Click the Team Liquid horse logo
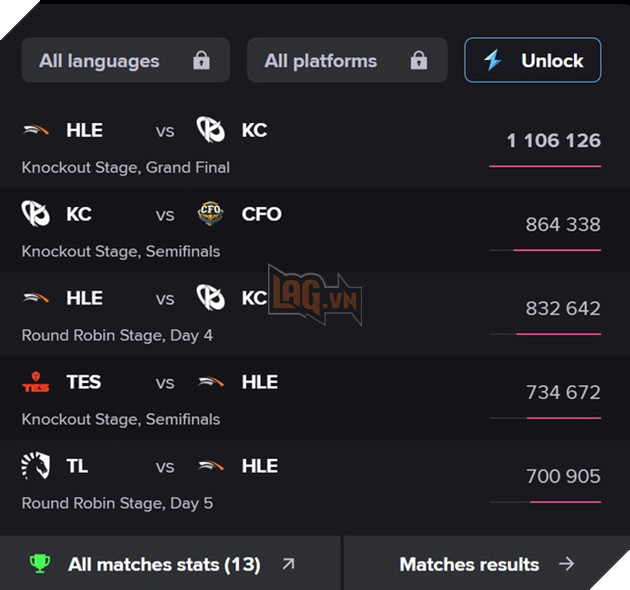This screenshot has width=630, height=590. coord(36,466)
